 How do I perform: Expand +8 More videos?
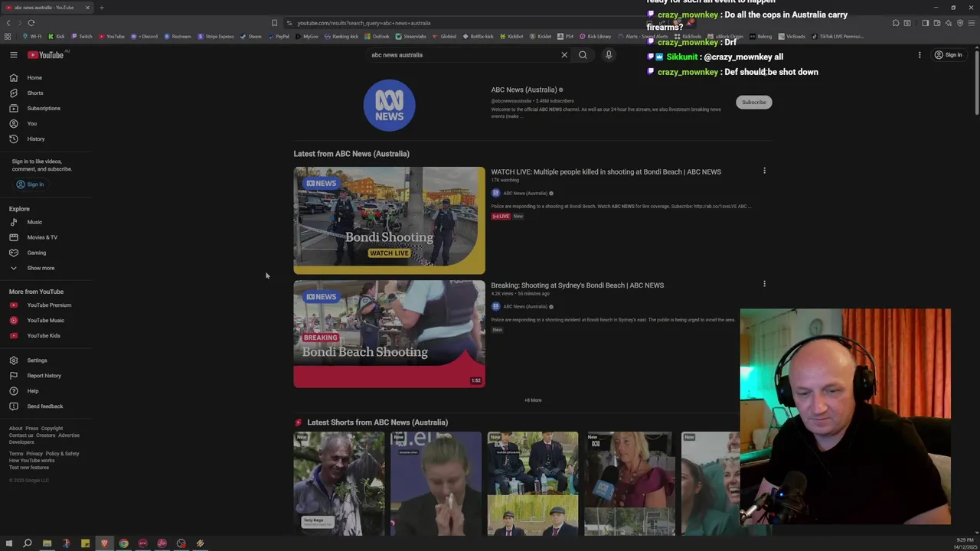(x=533, y=400)
